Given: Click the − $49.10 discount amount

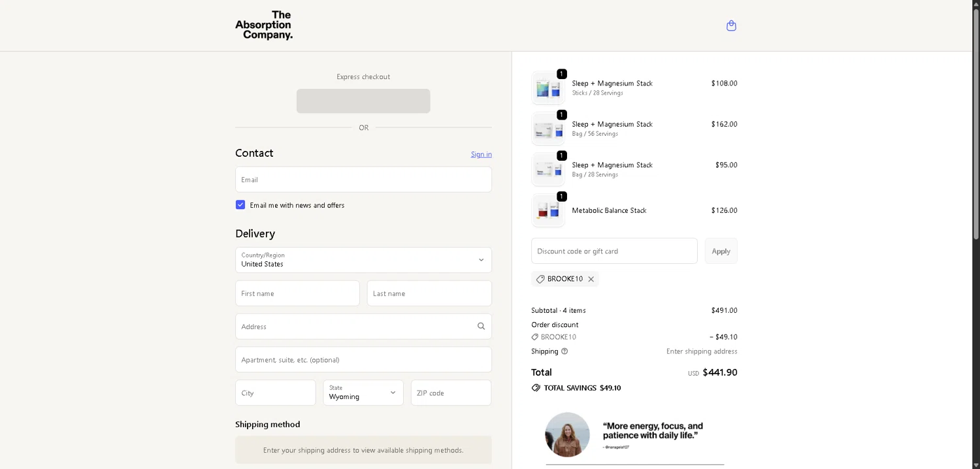Looking at the screenshot, I should pos(723,337).
